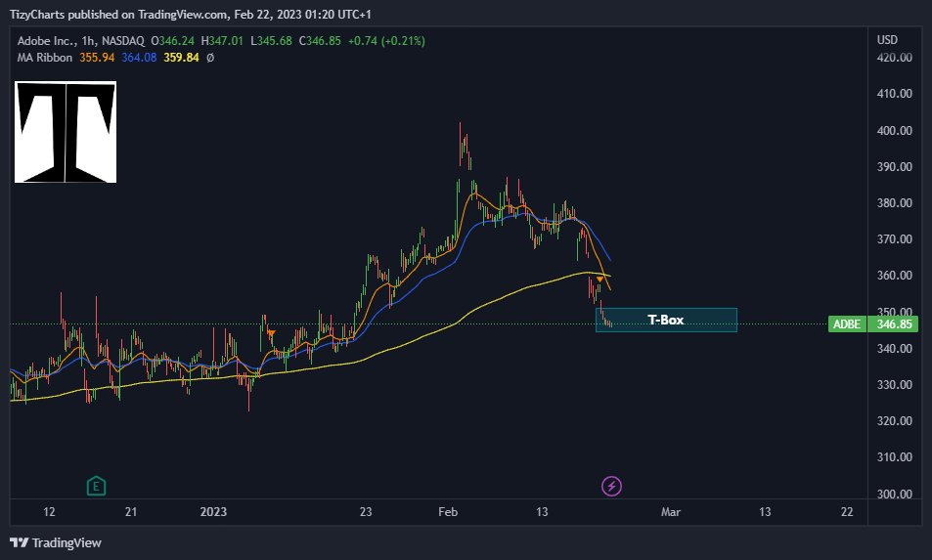Click the high value H347.01
The width and height of the screenshot is (932, 560).
coord(222,41)
